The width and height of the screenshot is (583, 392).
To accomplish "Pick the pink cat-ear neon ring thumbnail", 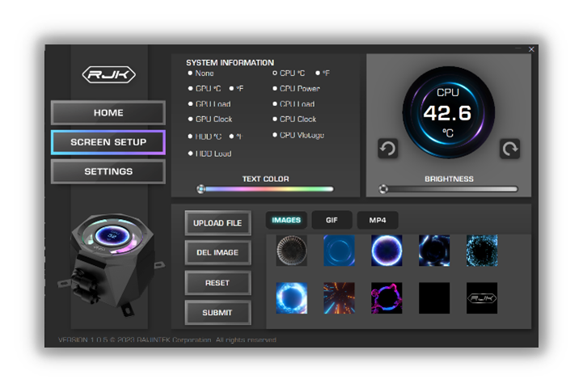I will click(x=387, y=297).
